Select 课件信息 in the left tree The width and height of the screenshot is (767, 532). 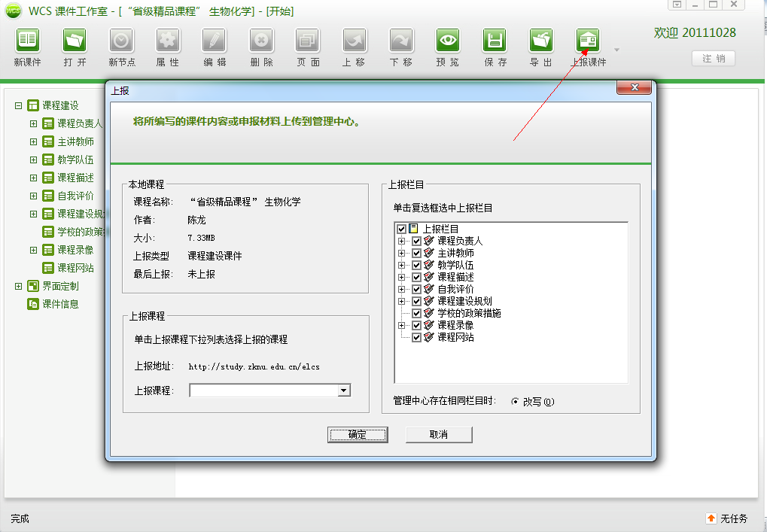pyautogui.click(x=60, y=304)
